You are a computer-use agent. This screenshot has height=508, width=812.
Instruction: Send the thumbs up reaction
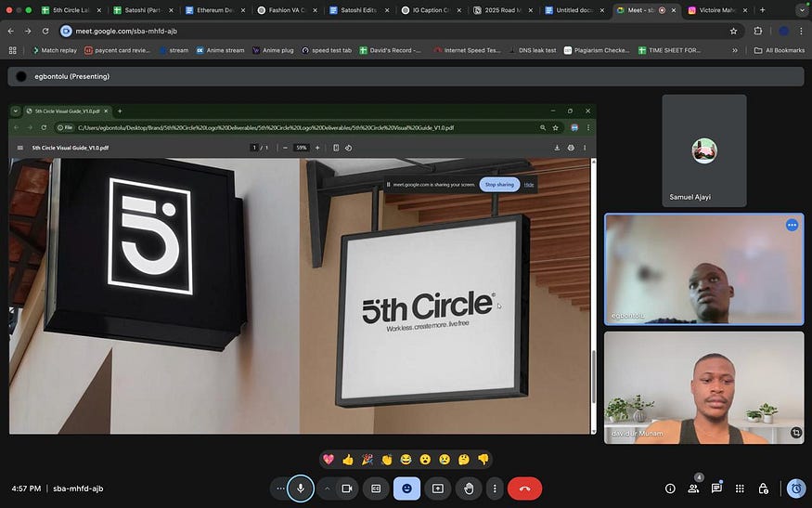(x=348, y=460)
